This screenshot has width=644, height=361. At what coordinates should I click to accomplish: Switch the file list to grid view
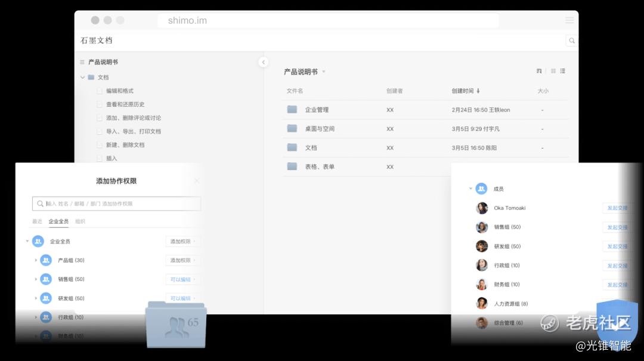[x=553, y=71]
